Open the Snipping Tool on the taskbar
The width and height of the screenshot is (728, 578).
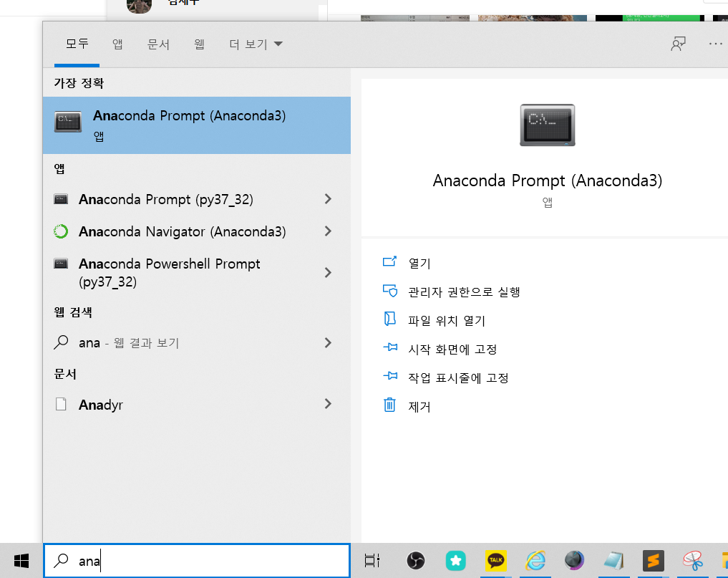(x=693, y=561)
